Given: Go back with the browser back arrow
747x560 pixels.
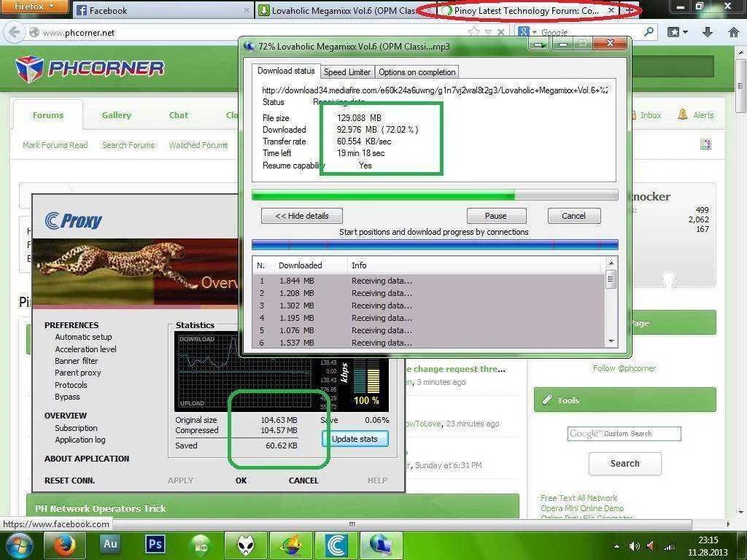Looking at the screenshot, I should pyautogui.click(x=15, y=32).
